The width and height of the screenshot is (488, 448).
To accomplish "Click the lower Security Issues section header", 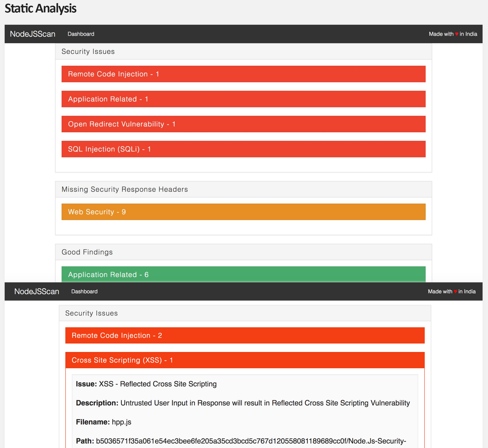I will (x=245, y=313).
